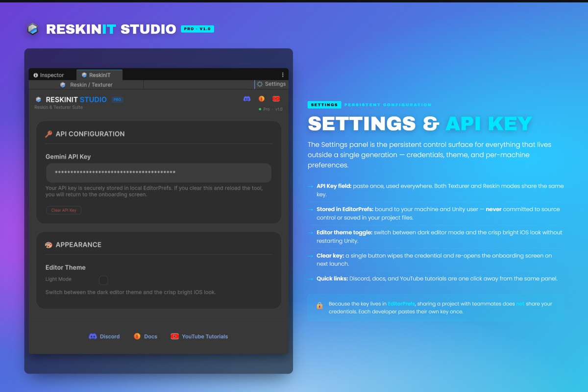Click the Clear API Key button
The width and height of the screenshot is (588, 392).
tap(64, 210)
